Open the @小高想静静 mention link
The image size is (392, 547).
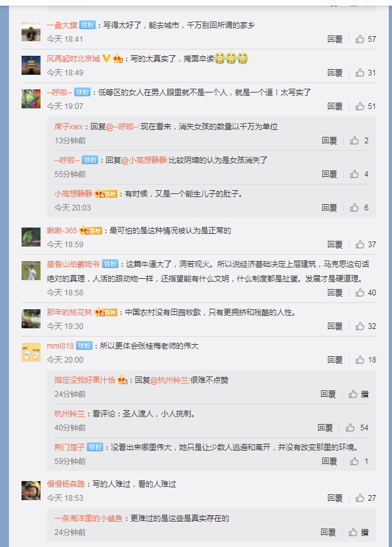144,160
